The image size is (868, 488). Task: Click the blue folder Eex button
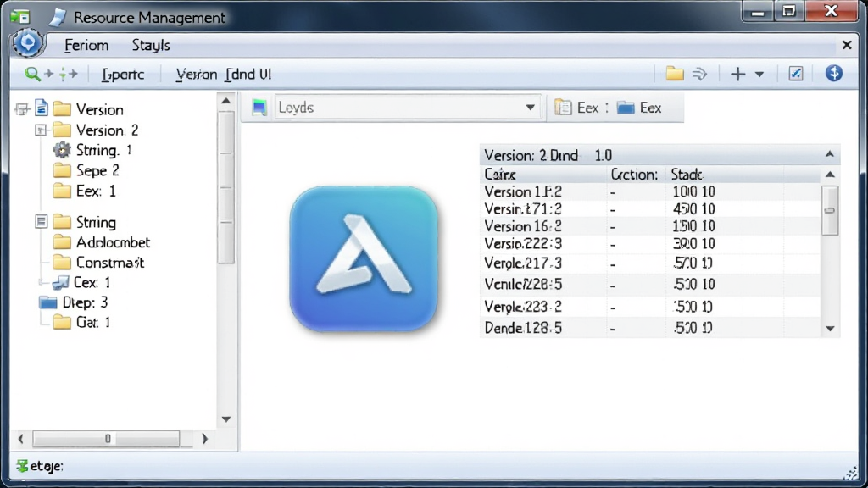639,108
